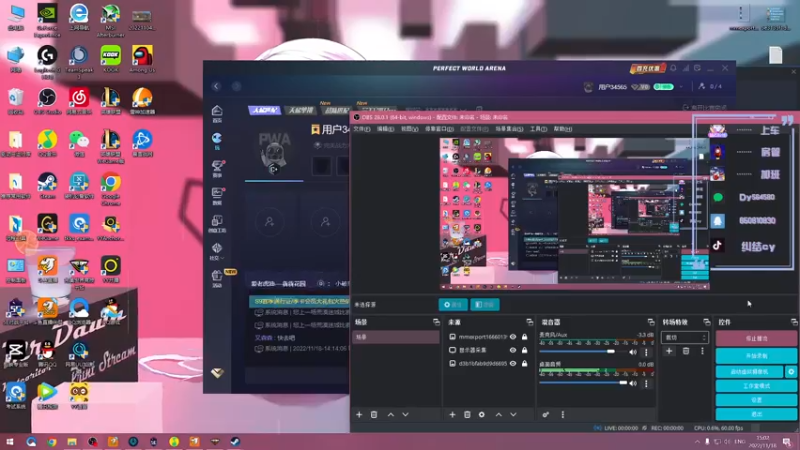Open the Edit menu in OBS

point(385,129)
